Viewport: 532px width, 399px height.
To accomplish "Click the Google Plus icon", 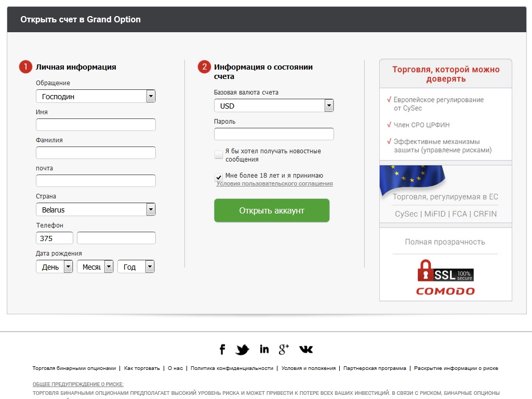I will [284, 349].
